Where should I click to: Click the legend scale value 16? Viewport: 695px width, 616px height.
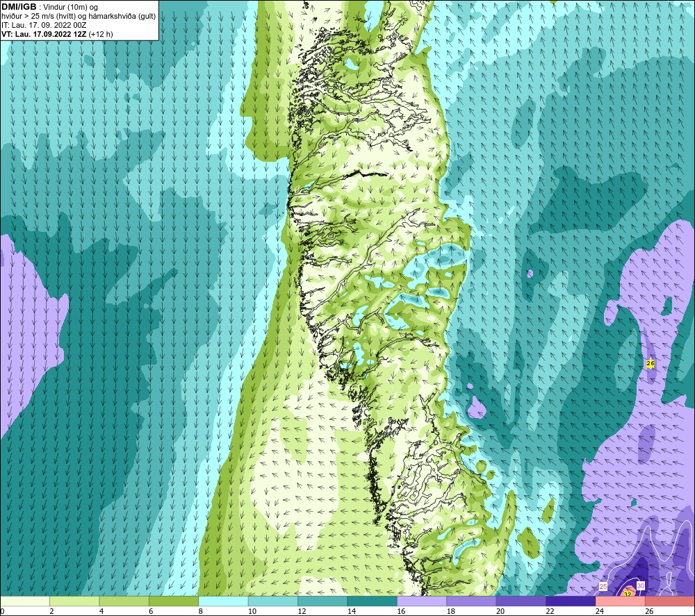point(401,611)
